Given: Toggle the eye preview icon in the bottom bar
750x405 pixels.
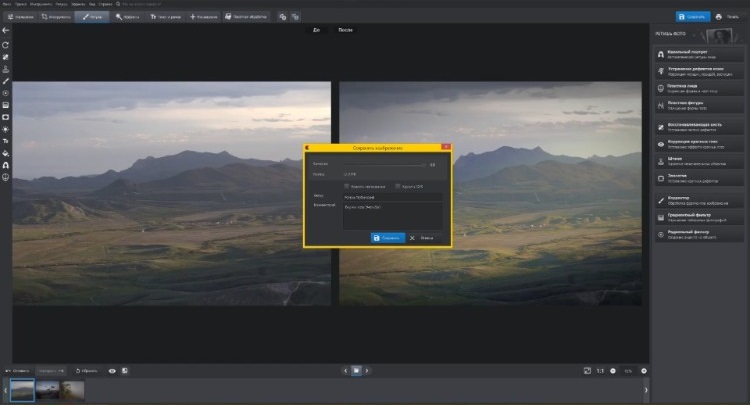Looking at the screenshot, I should 112,370.
